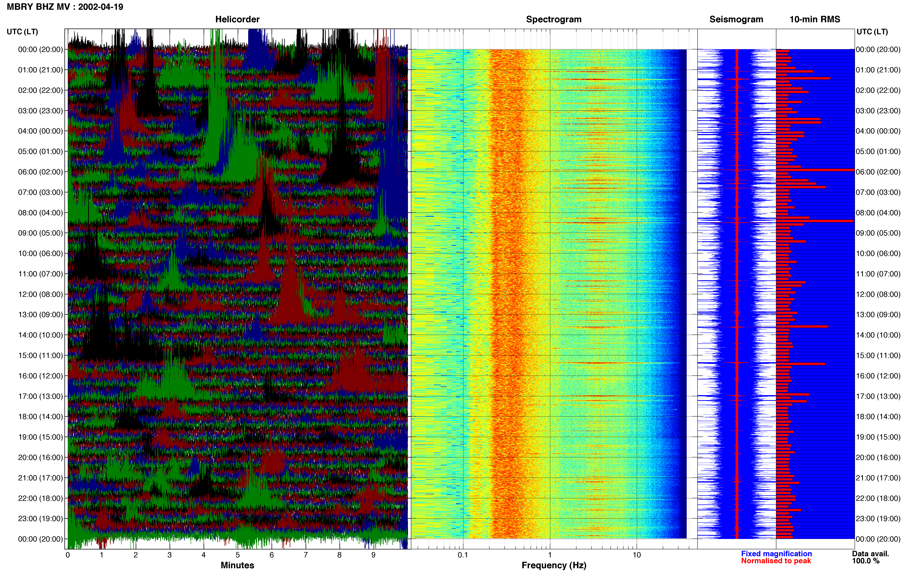Click the 0 tick on the Minutes axis
Screen dimensions: 924x578
coord(68,555)
